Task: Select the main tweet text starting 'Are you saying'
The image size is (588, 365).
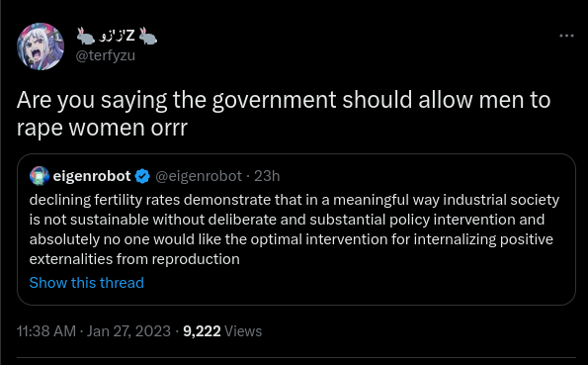Action: point(284,114)
